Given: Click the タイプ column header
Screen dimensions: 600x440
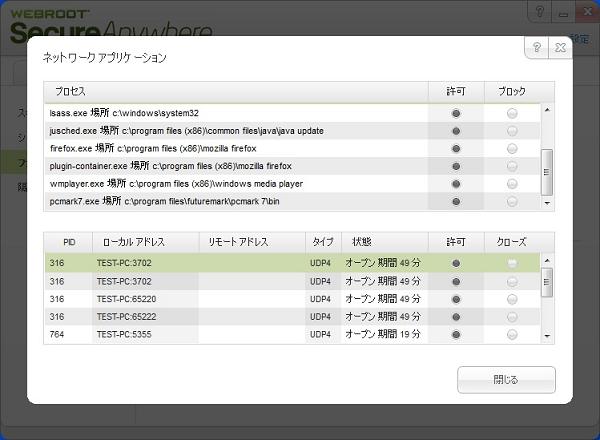Looking at the screenshot, I should 323,242.
